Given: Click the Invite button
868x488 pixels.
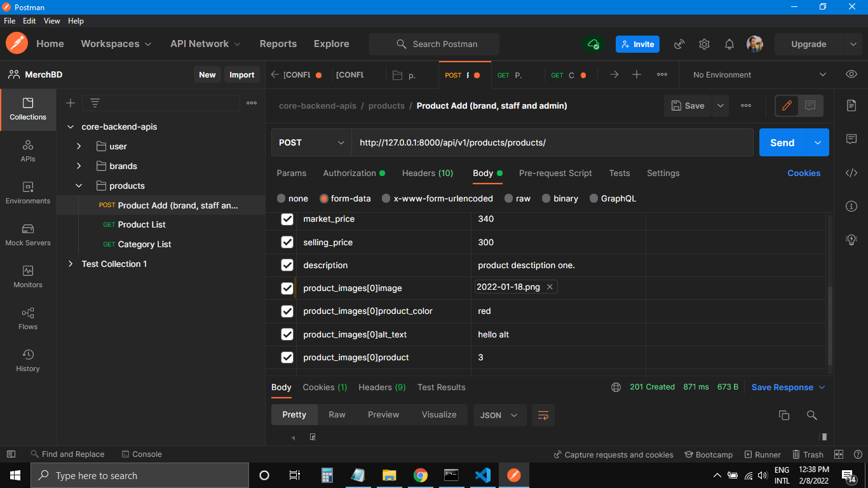Looking at the screenshot, I should pos(637,44).
